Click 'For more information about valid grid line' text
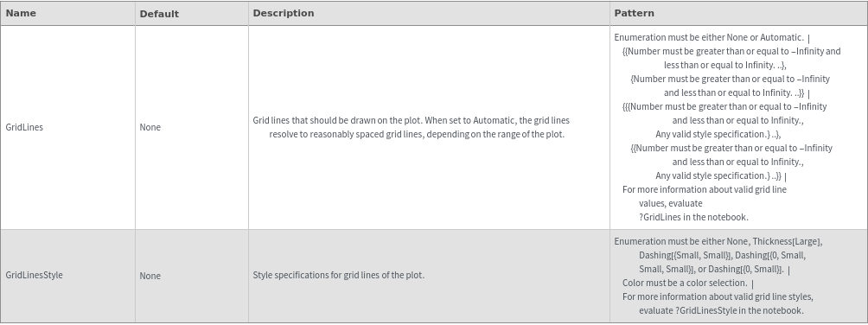Image resolution: width=868 pixels, height=325 pixels. (704, 189)
